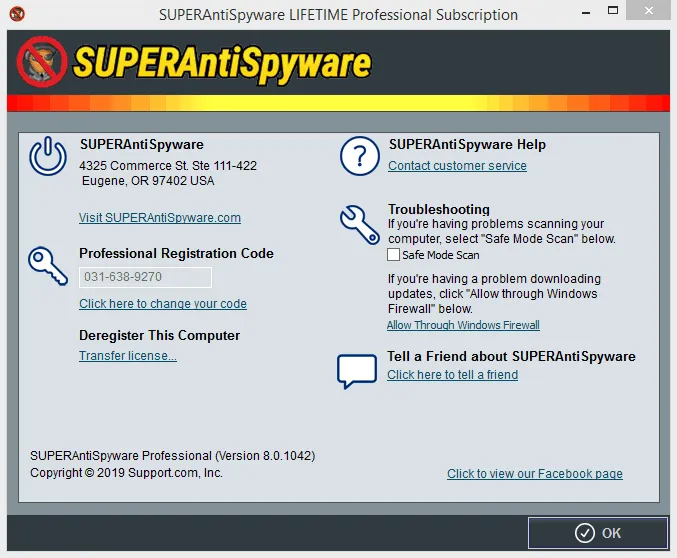The image size is (677, 558).
Task: Open Click here to tell a friend link
Action: coord(452,374)
